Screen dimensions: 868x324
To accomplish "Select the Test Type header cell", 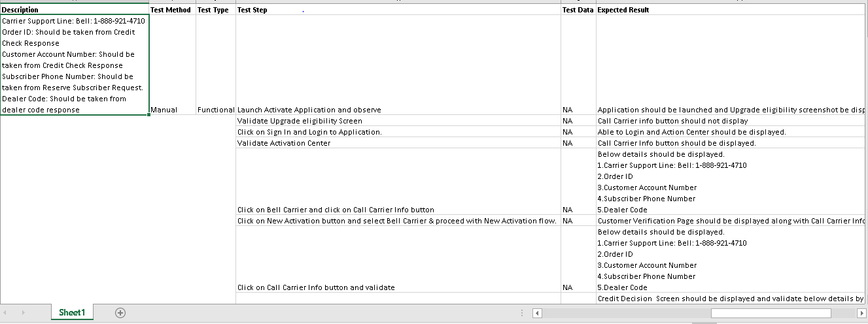I will coord(216,10).
